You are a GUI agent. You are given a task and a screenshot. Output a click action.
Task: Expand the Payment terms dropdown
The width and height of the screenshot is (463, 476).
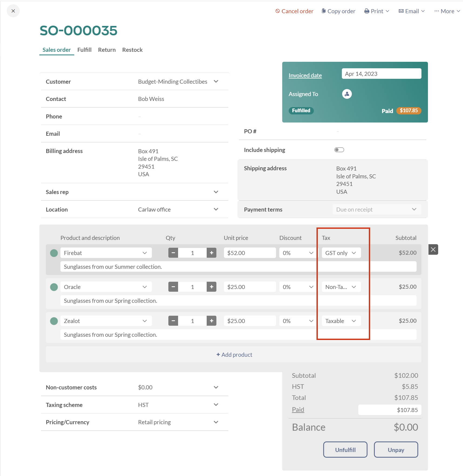click(x=414, y=209)
